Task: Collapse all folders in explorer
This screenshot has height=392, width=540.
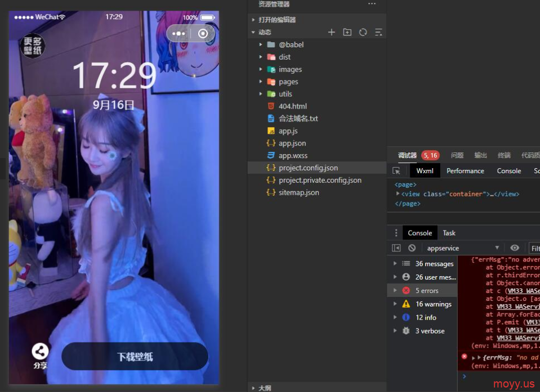Action: click(x=378, y=33)
